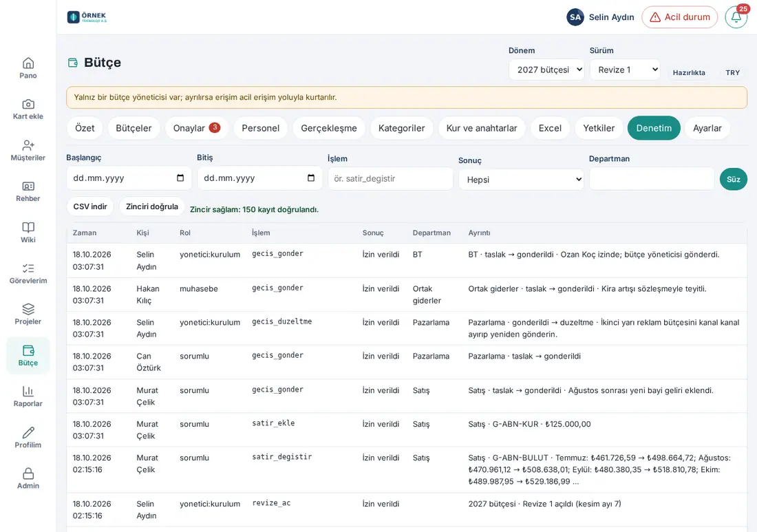
Task: Switch to Gerçekleşme tab
Action: point(329,128)
